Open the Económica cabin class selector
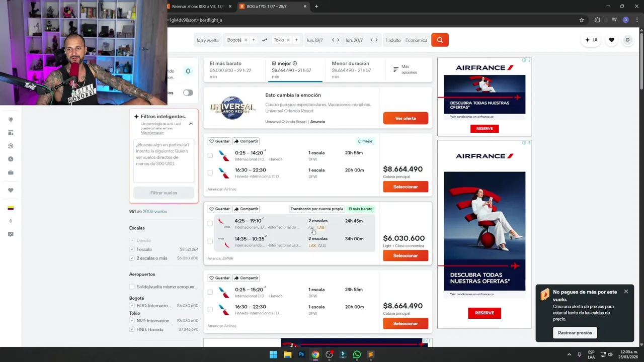Screen dimensions: 644x362 416,40
